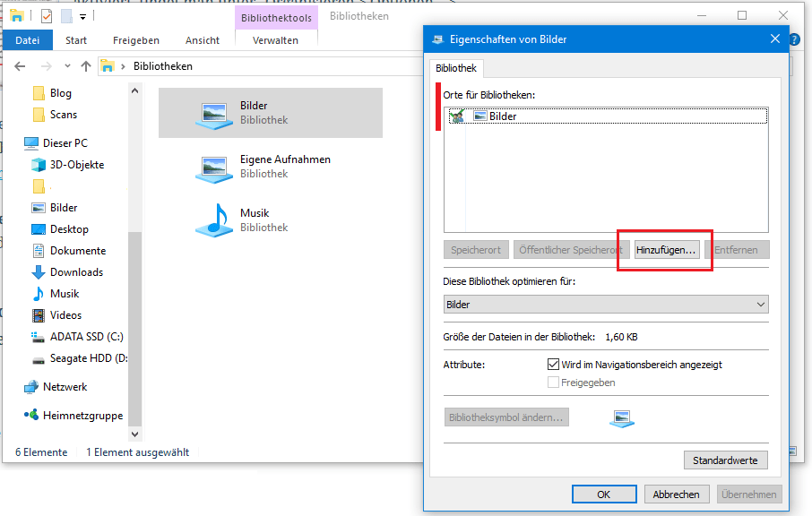This screenshot has height=516, width=812.
Task: Open Downloads via its arrow icon
Action: [x=39, y=272]
